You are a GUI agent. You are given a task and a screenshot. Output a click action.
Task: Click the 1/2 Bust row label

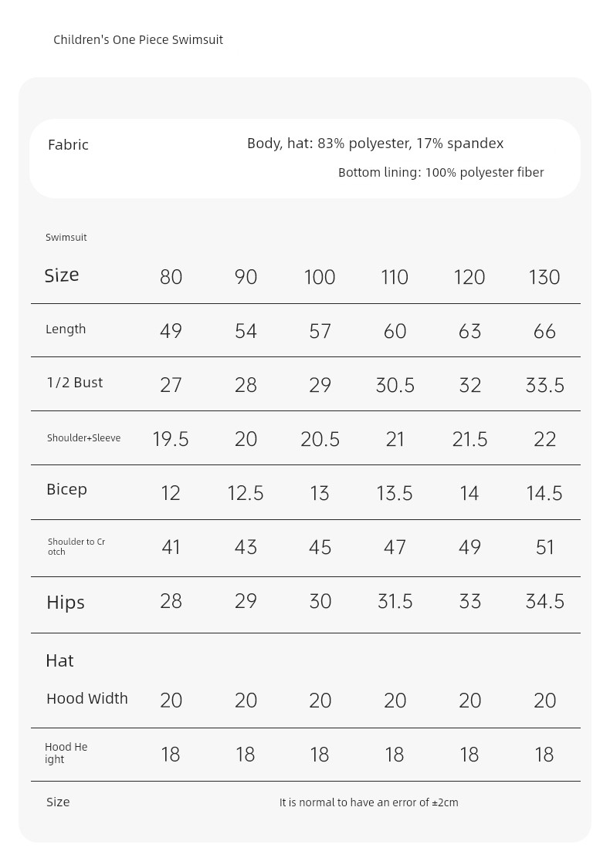(75, 383)
